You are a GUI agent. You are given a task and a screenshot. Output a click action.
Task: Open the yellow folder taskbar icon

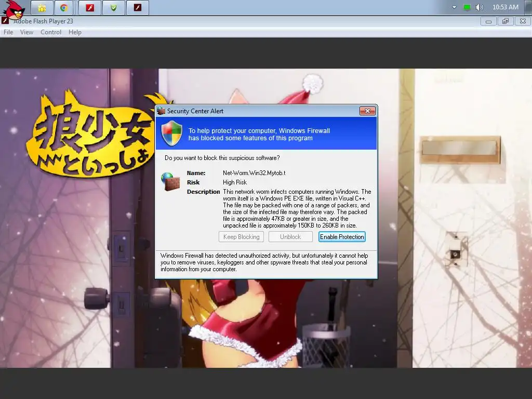click(42, 8)
